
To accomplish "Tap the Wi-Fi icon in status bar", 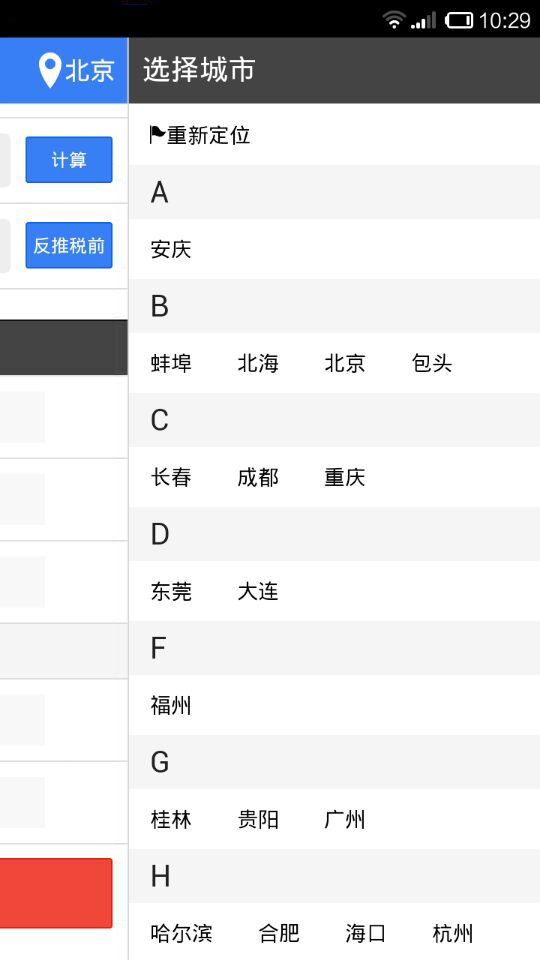I will point(394,20).
